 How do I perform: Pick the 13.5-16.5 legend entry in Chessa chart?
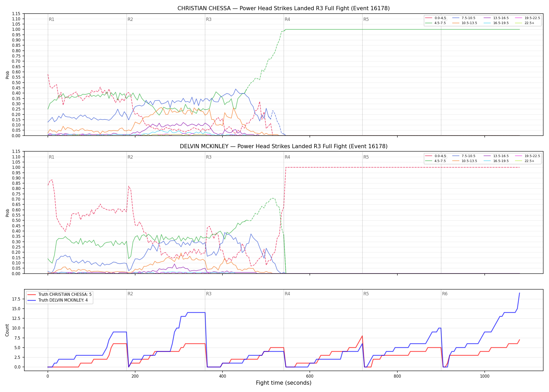point(496,18)
